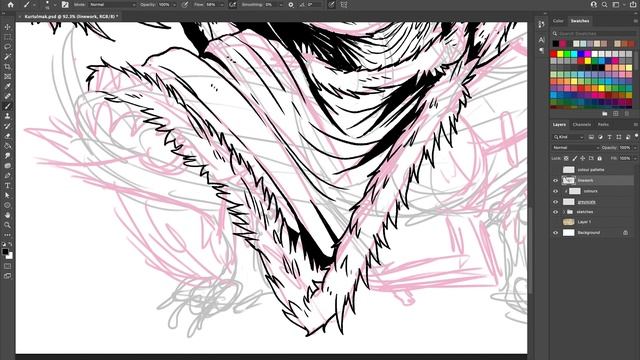Switch to the Channels tab

[582, 124]
